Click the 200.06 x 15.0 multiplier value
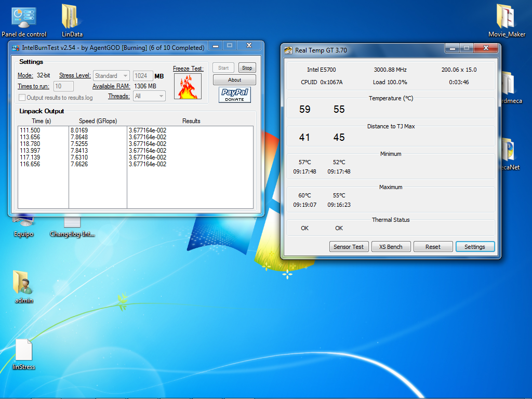This screenshot has height=399, width=532. click(x=459, y=70)
